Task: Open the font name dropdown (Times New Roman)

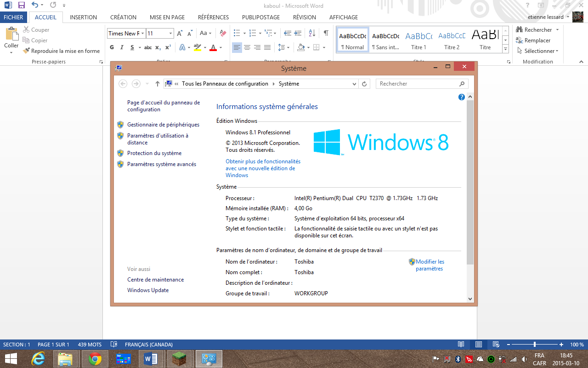Action: [x=143, y=33]
